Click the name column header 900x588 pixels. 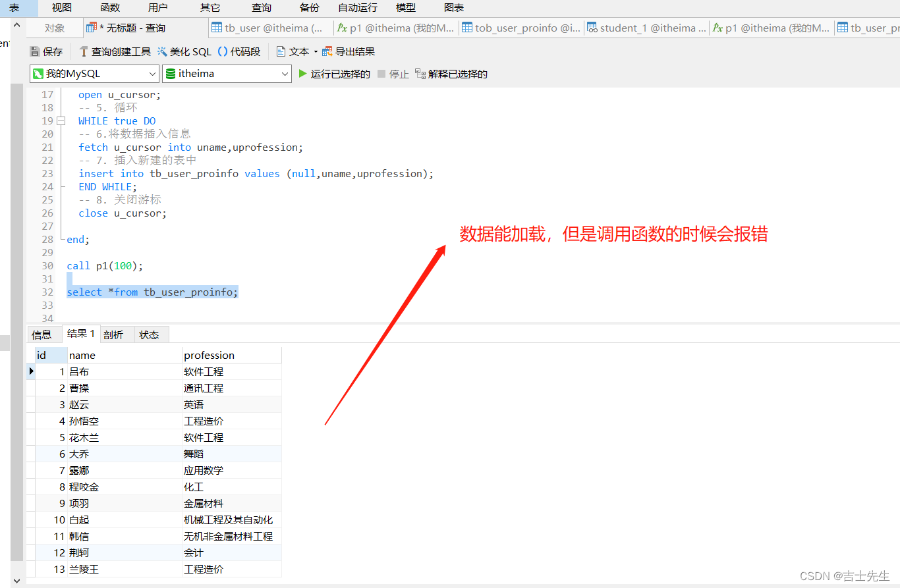[x=125, y=355]
